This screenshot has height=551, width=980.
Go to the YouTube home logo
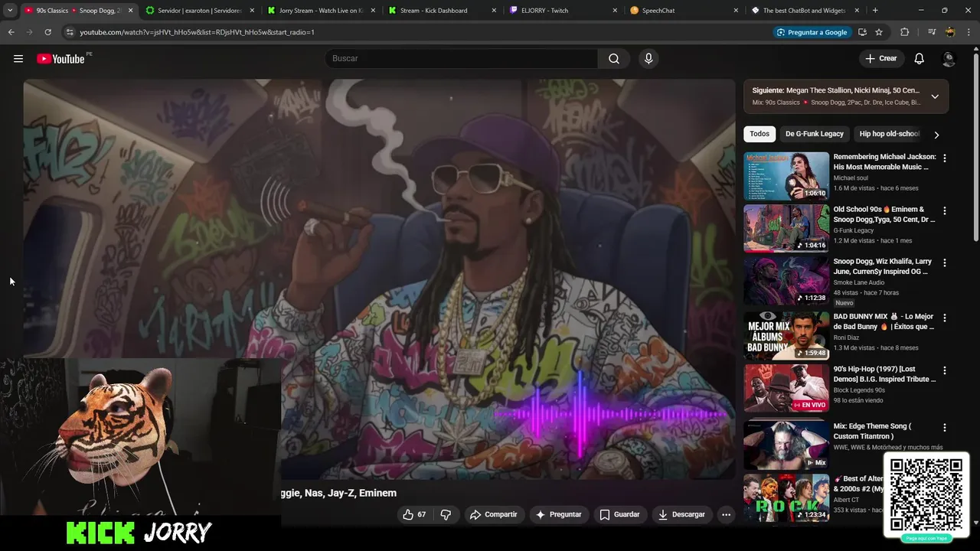(61, 59)
